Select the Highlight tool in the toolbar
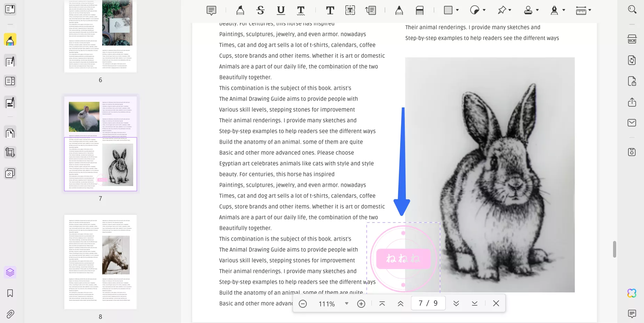Image resolution: width=644 pixels, height=323 pixels. (240, 10)
